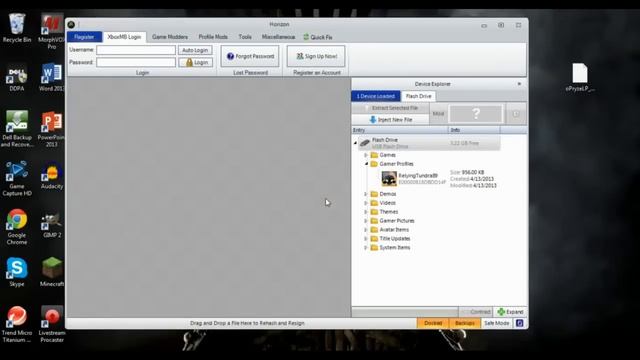640x360 pixels.
Task: Open the PowerPoint 2013 desktop icon
Action: coord(51,129)
